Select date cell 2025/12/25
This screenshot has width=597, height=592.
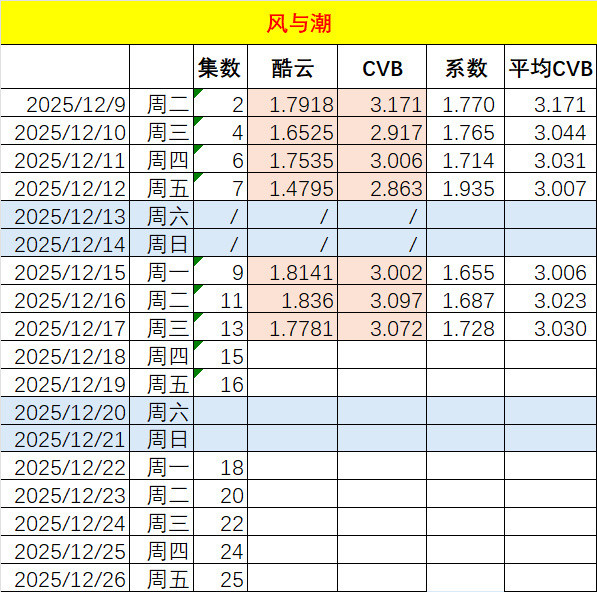point(65,550)
